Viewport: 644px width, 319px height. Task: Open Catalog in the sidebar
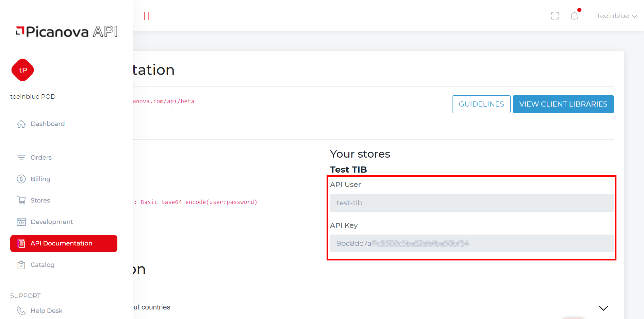[42, 265]
